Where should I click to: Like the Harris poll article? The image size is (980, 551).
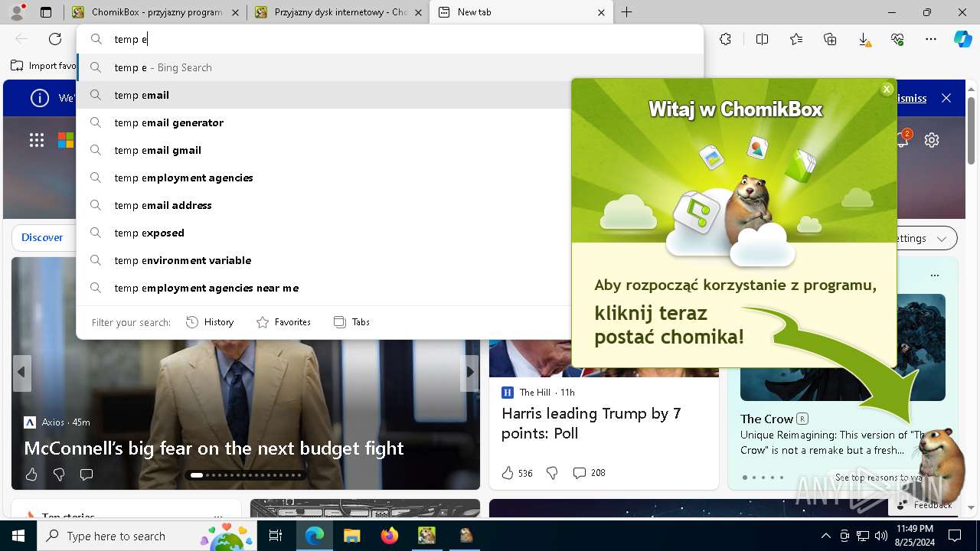[x=508, y=473]
